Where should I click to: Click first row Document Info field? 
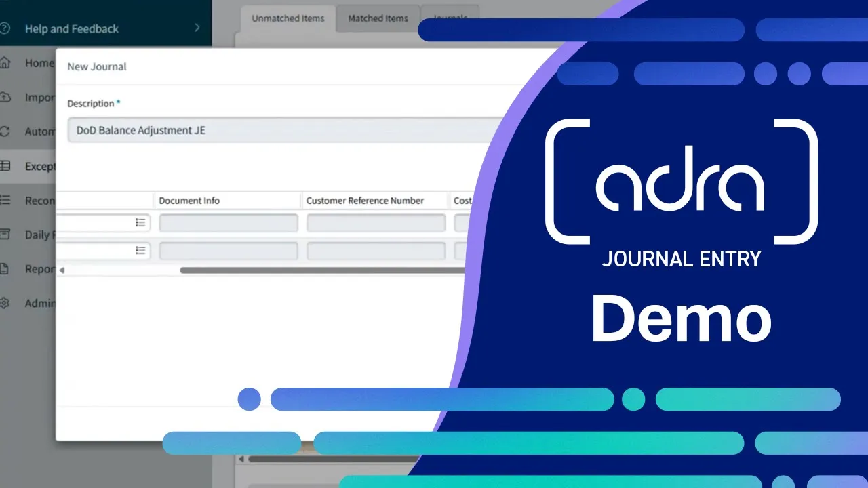[228, 223]
